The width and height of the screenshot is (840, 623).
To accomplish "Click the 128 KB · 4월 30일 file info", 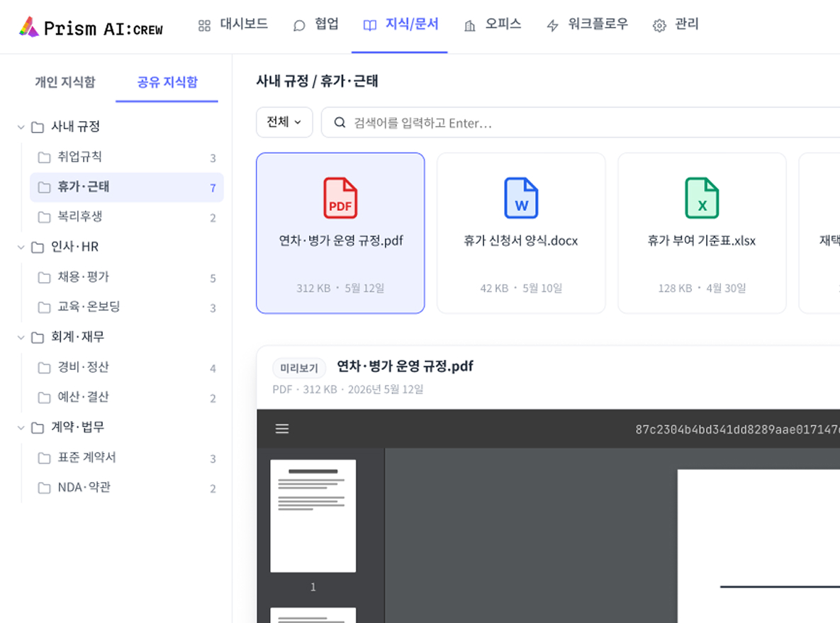I will pyautogui.click(x=702, y=288).
